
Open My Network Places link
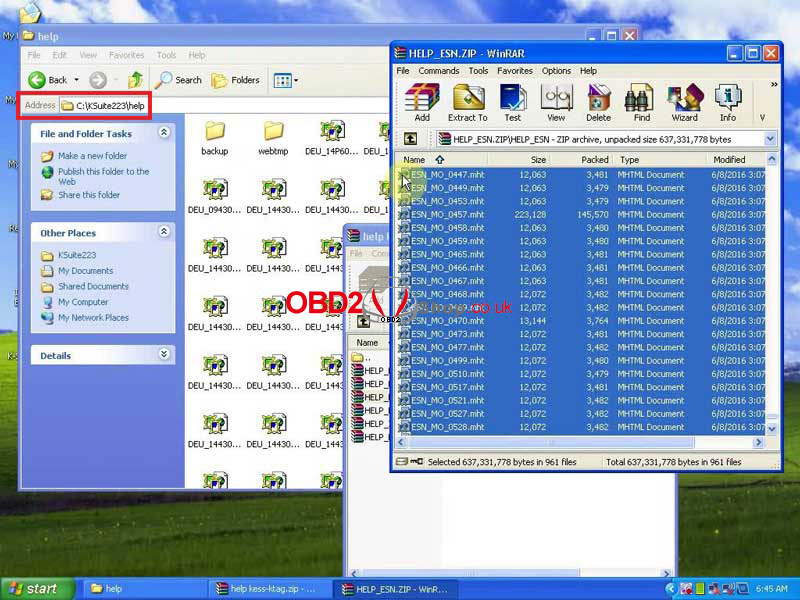(x=93, y=317)
